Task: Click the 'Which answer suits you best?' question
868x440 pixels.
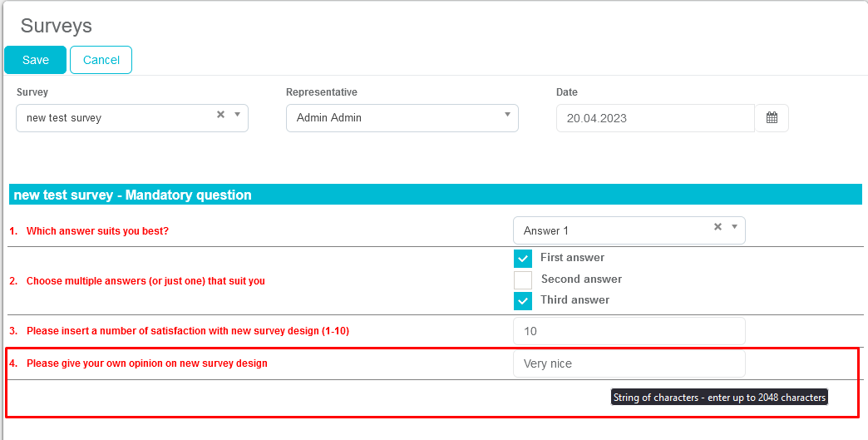Action: click(x=97, y=231)
